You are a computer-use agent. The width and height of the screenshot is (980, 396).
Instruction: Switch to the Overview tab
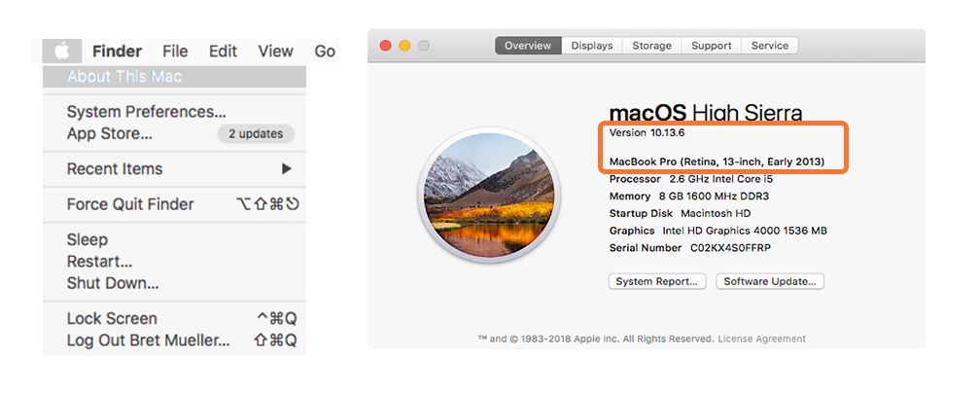pos(528,46)
